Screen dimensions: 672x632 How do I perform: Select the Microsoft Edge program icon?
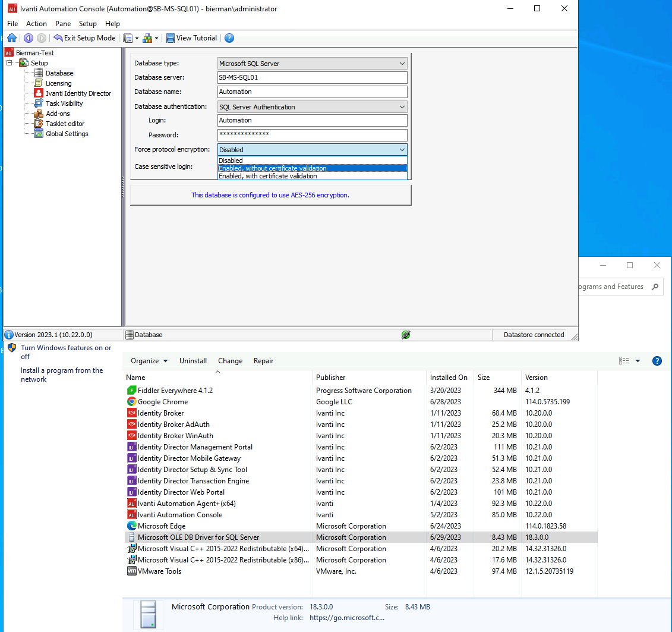point(131,526)
